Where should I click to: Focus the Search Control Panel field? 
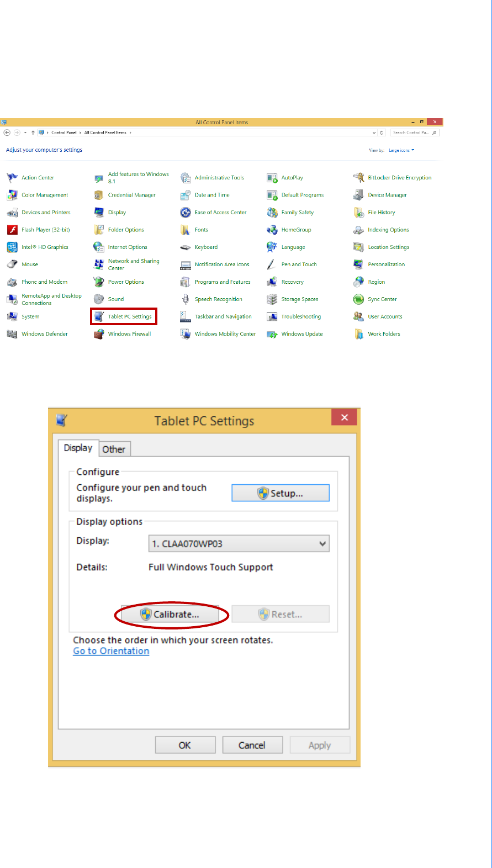414,133
